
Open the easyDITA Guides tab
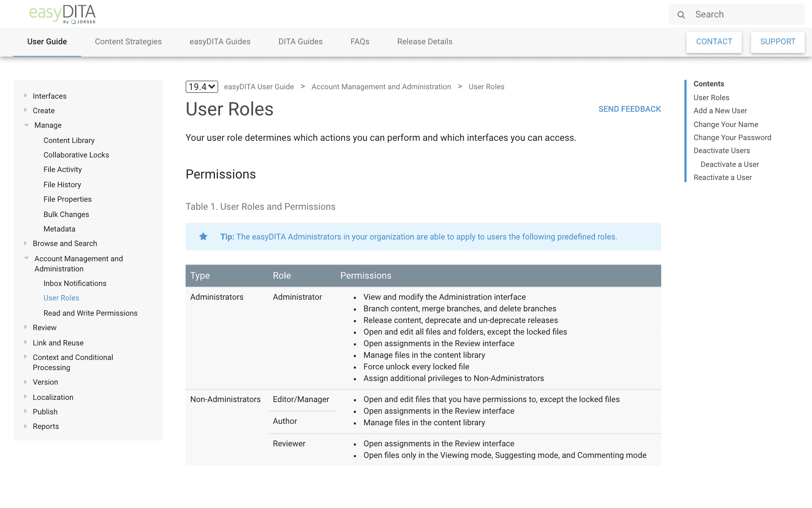coord(220,42)
